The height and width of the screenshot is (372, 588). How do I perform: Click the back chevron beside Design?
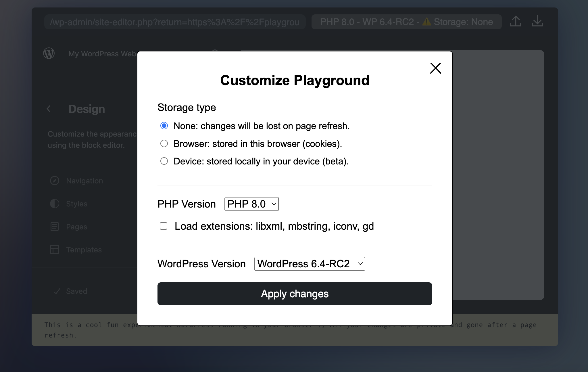pos(49,109)
